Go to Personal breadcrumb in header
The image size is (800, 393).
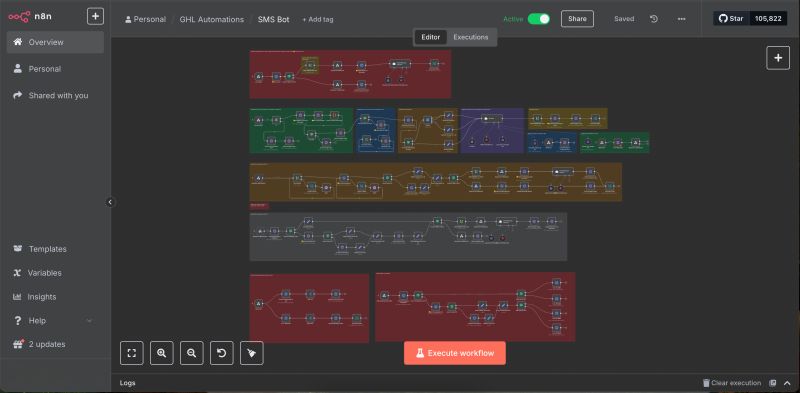[x=145, y=19]
